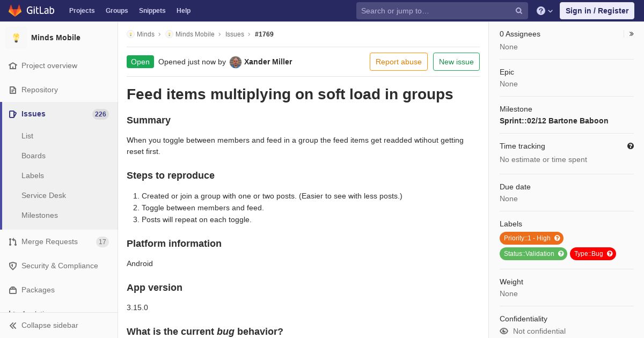The height and width of the screenshot is (338, 644).
Task: Open the Projects menu
Action: click(x=82, y=11)
